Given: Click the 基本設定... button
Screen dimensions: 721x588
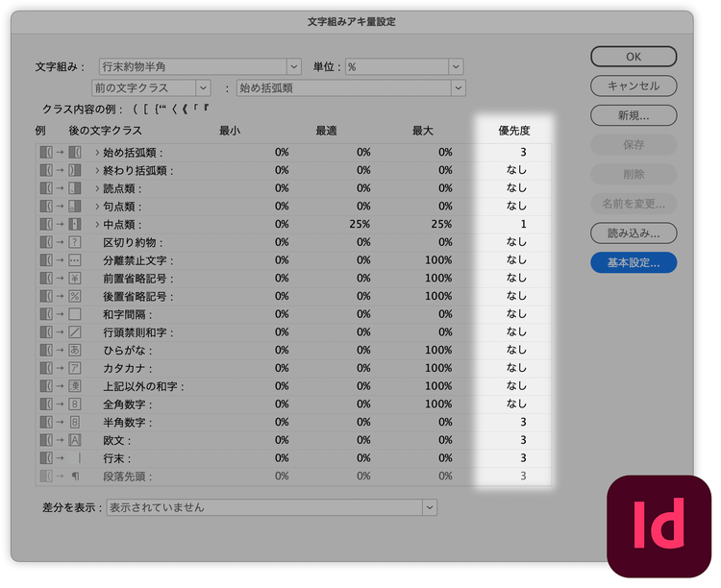Looking at the screenshot, I should (634, 262).
